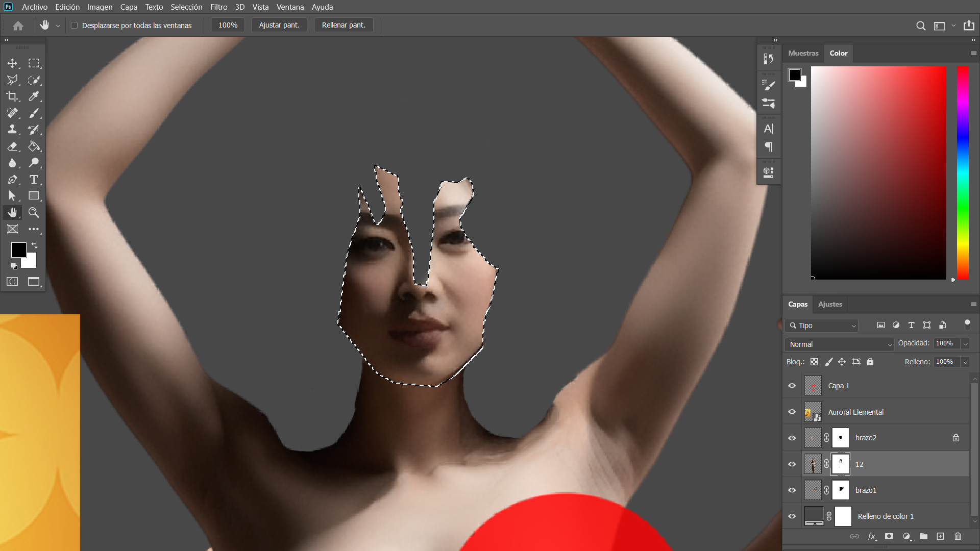Open the History panel icon
The height and width of the screenshot is (551, 980).
(x=768, y=59)
